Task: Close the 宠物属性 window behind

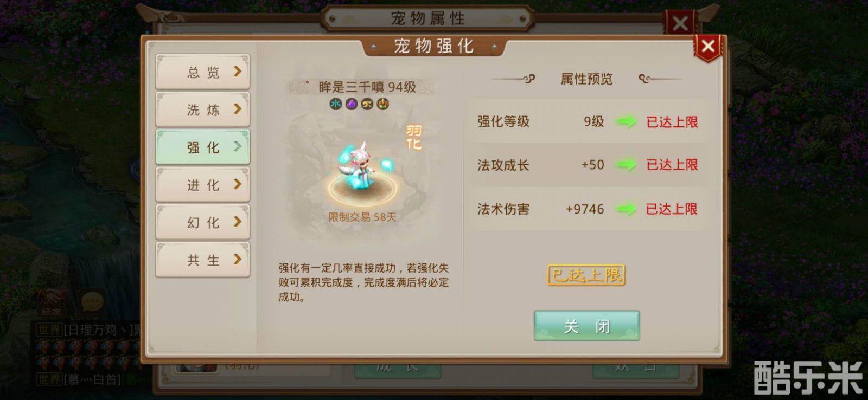Action: pyautogui.click(x=680, y=23)
